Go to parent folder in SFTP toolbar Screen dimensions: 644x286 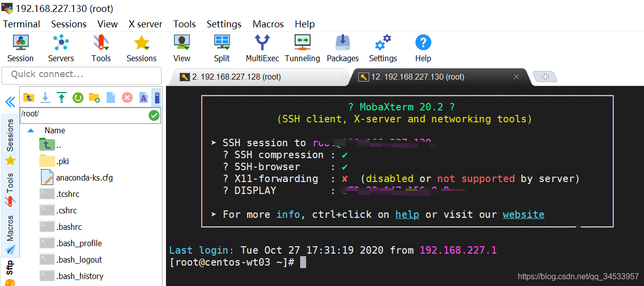29,97
